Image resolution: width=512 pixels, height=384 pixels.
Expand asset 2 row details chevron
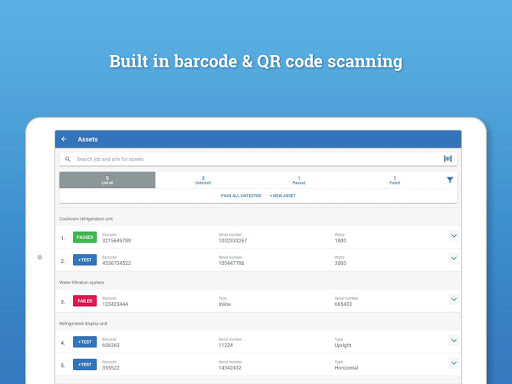coord(454,258)
